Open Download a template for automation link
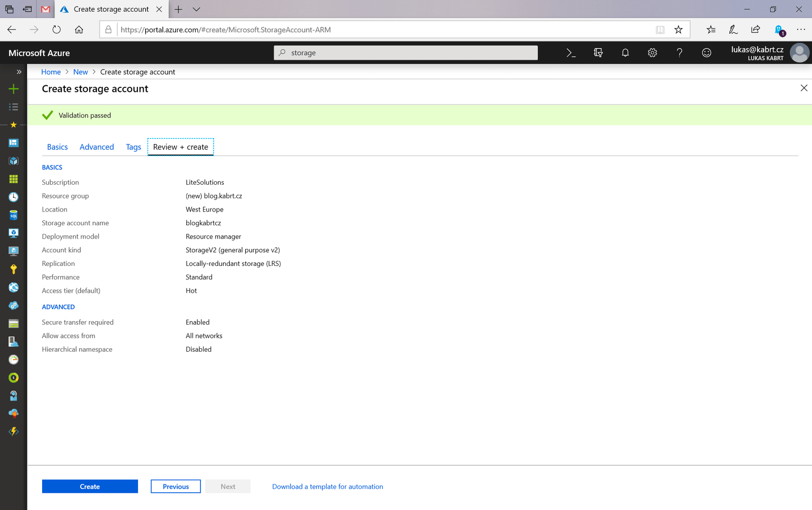The height and width of the screenshot is (510, 812). (x=327, y=487)
